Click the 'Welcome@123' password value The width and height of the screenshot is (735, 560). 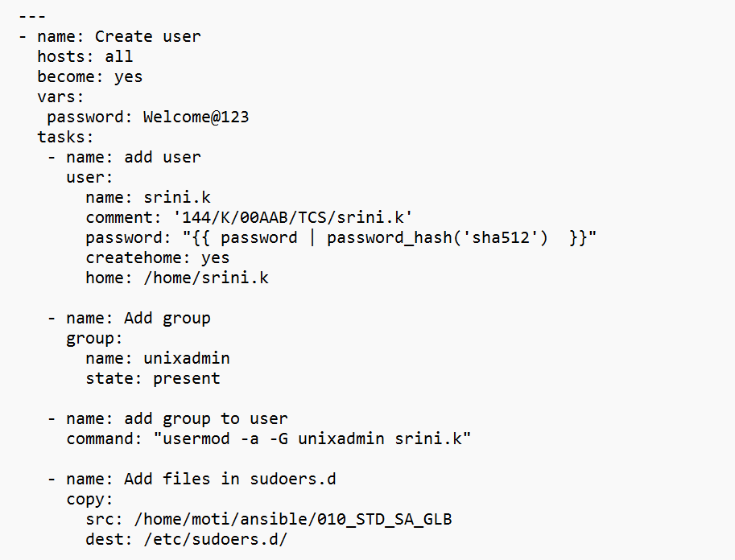coord(196,117)
